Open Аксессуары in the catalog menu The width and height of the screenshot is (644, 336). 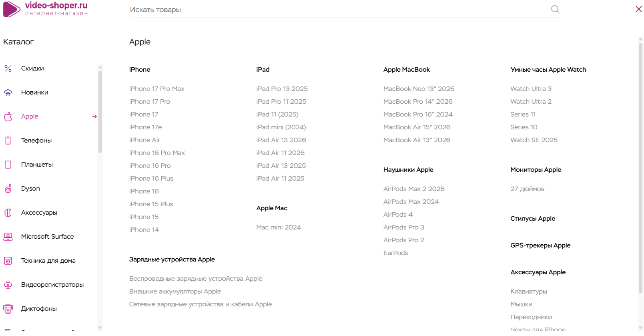39,213
